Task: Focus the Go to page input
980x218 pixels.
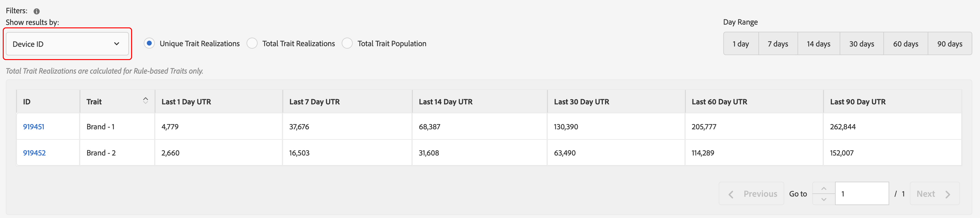Action: click(x=862, y=194)
